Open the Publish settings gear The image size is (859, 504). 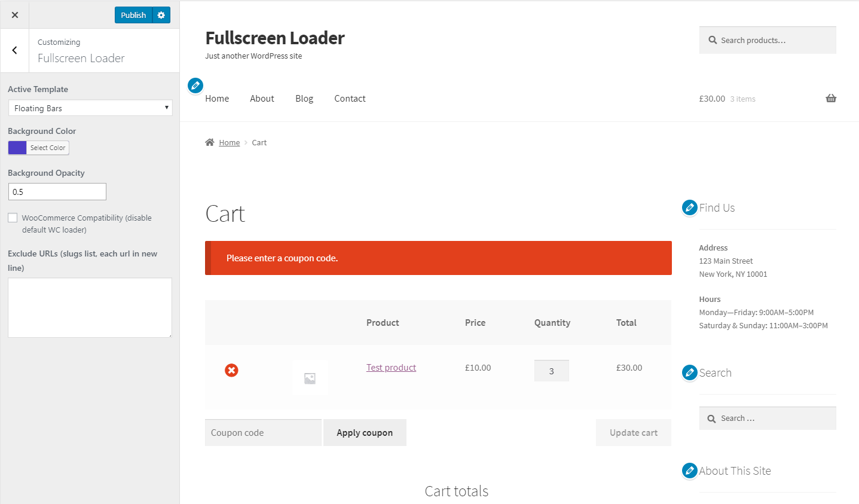[161, 15]
